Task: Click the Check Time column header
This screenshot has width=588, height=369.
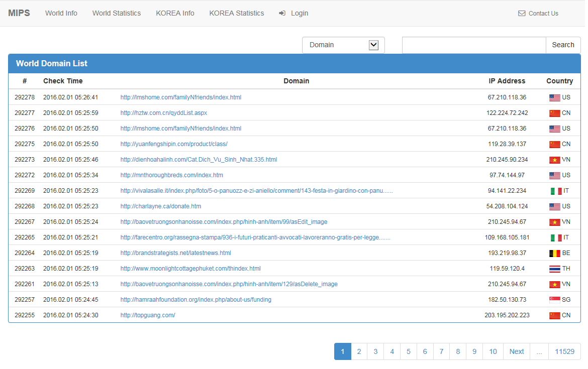Action: point(63,81)
